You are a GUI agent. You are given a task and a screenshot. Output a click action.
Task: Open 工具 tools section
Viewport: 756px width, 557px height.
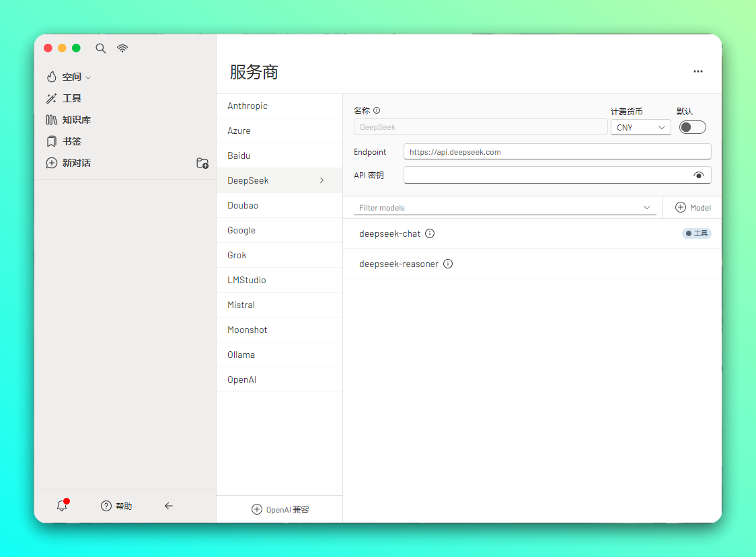[x=64, y=98]
